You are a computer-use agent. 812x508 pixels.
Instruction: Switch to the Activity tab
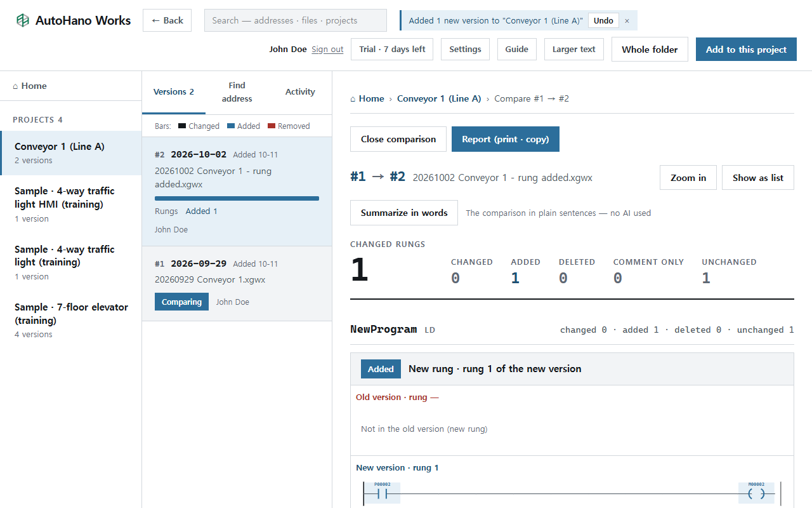point(300,92)
